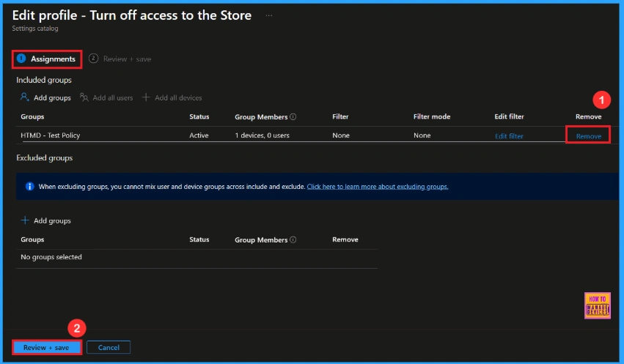Click the Cancel button
The image size is (624, 364).
pos(109,347)
